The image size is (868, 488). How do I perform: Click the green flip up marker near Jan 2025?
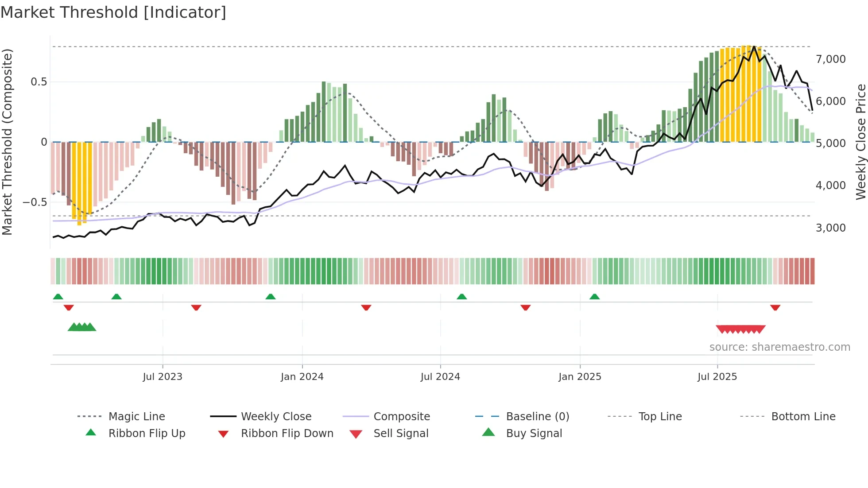coord(594,297)
